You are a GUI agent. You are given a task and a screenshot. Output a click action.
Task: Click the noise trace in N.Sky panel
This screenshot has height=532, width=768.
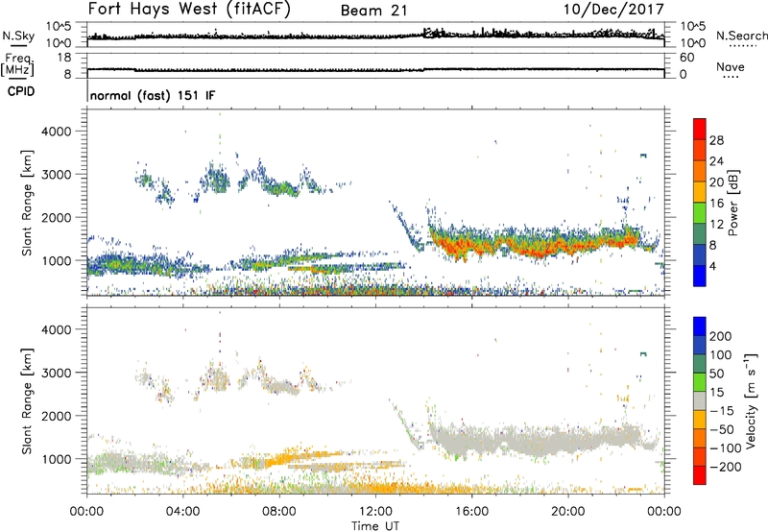pos(375,36)
